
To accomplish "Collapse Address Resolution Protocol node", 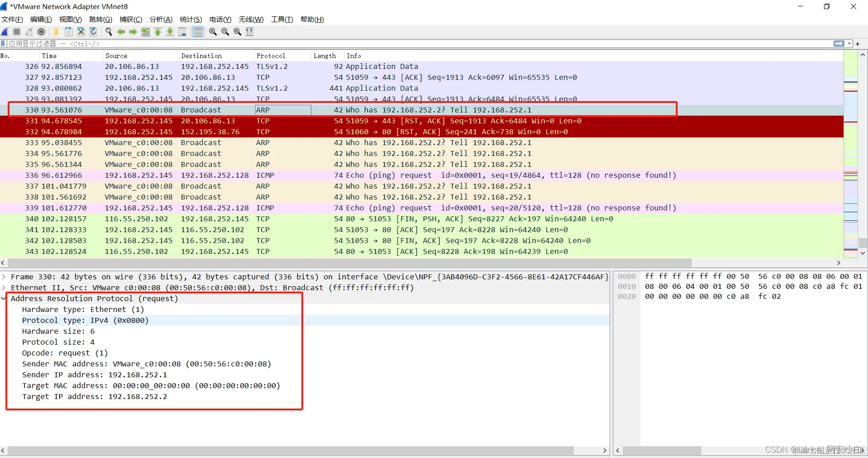I will (x=4, y=298).
